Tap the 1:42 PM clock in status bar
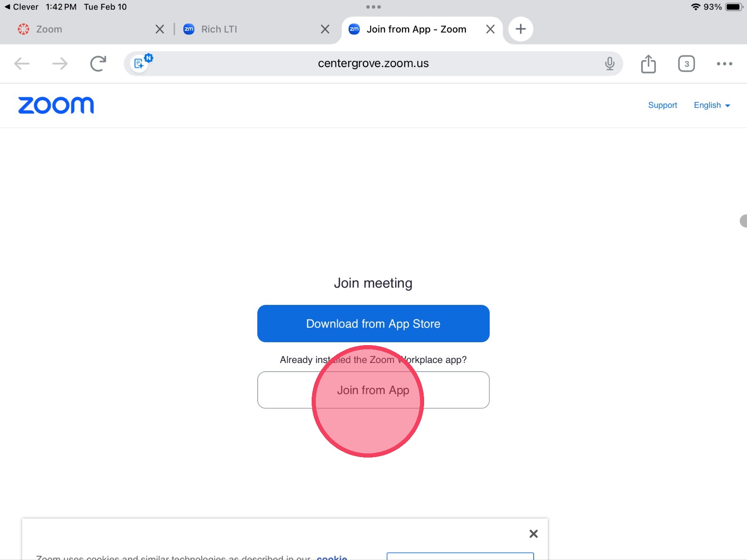The width and height of the screenshot is (747, 560). pos(61,7)
